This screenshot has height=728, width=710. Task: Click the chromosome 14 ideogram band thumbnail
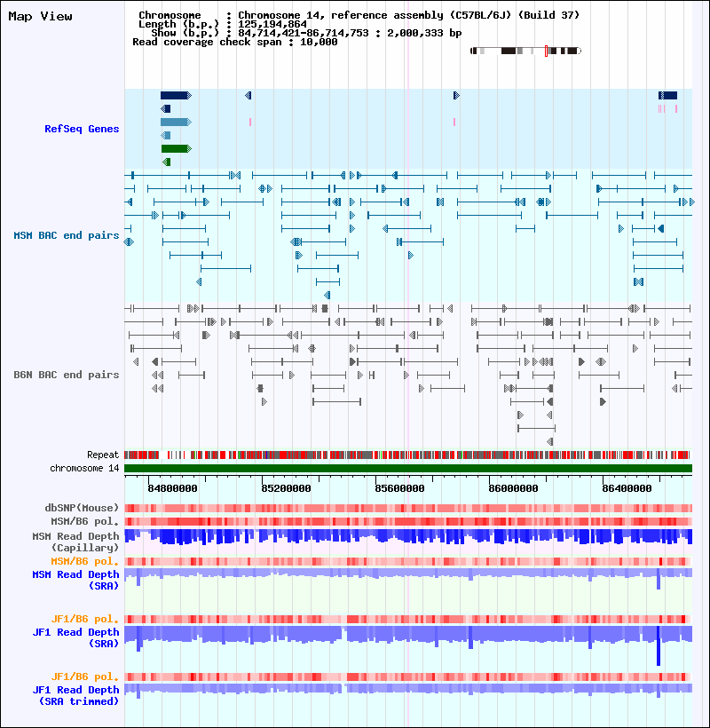(x=525, y=51)
